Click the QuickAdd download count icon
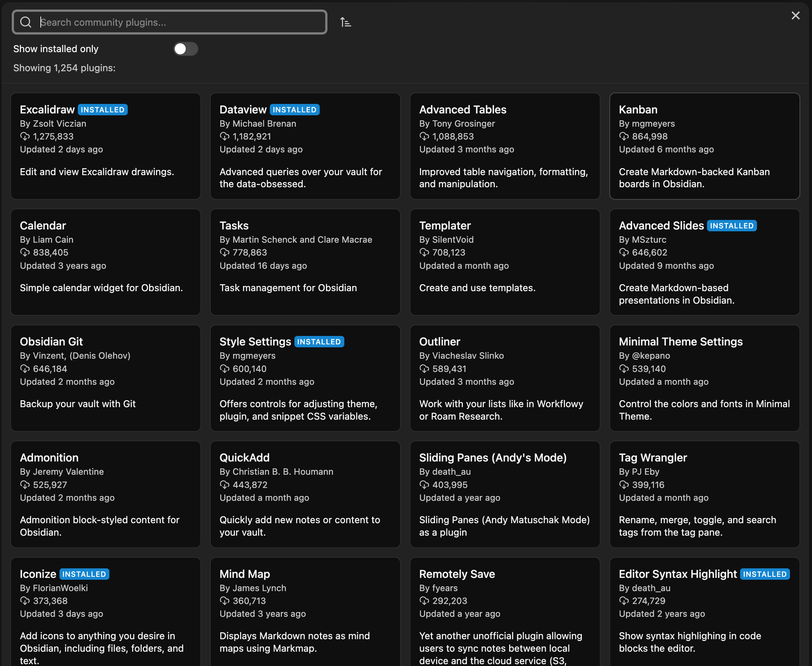Viewport: 812px width, 666px height. [x=225, y=485]
